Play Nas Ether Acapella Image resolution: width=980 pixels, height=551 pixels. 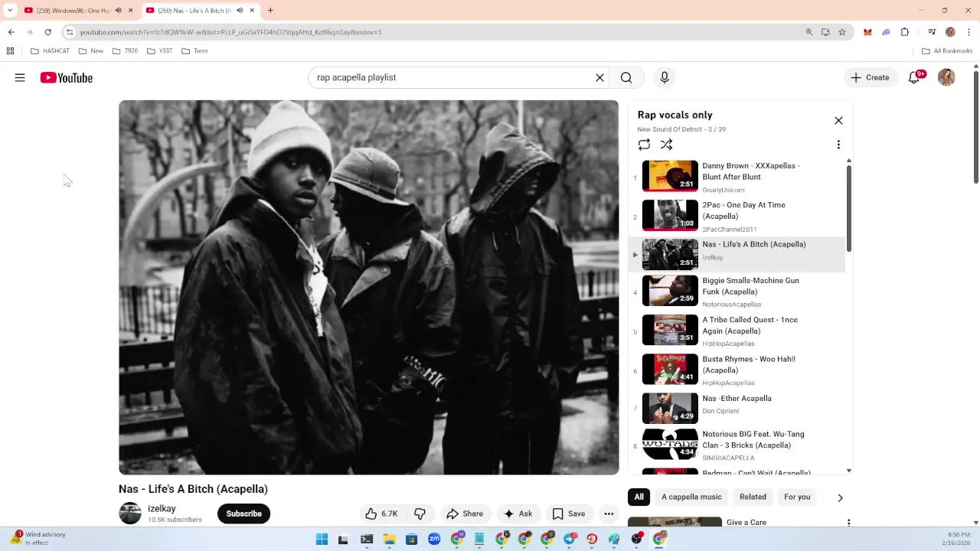pyautogui.click(x=738, y=409)
